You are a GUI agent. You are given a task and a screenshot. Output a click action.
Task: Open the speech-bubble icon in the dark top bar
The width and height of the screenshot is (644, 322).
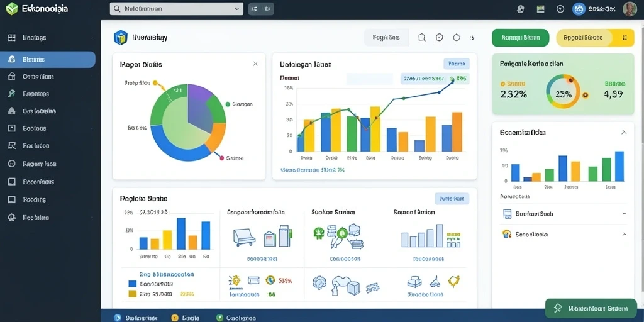pyautogui.click(x=520, y=9)
